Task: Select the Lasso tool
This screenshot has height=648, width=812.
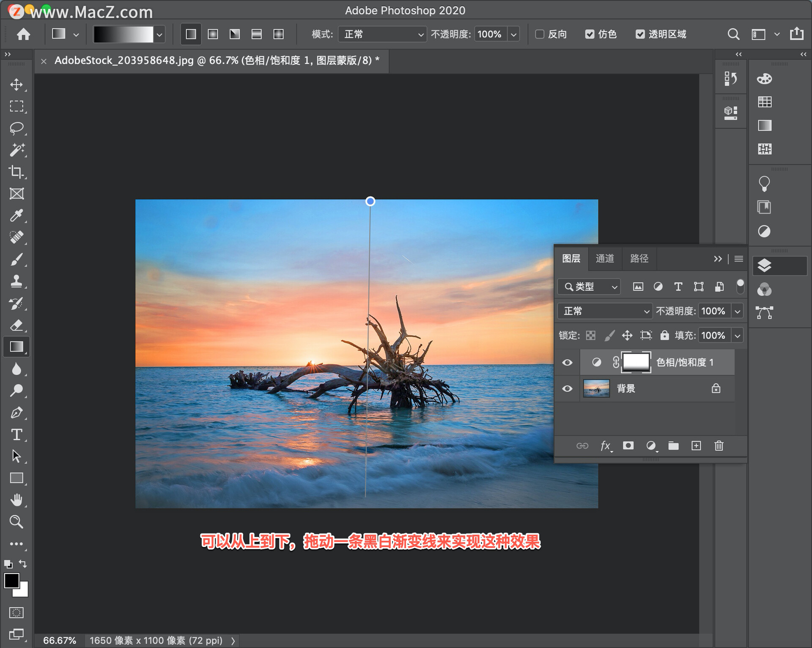Action: coord(16,128)
